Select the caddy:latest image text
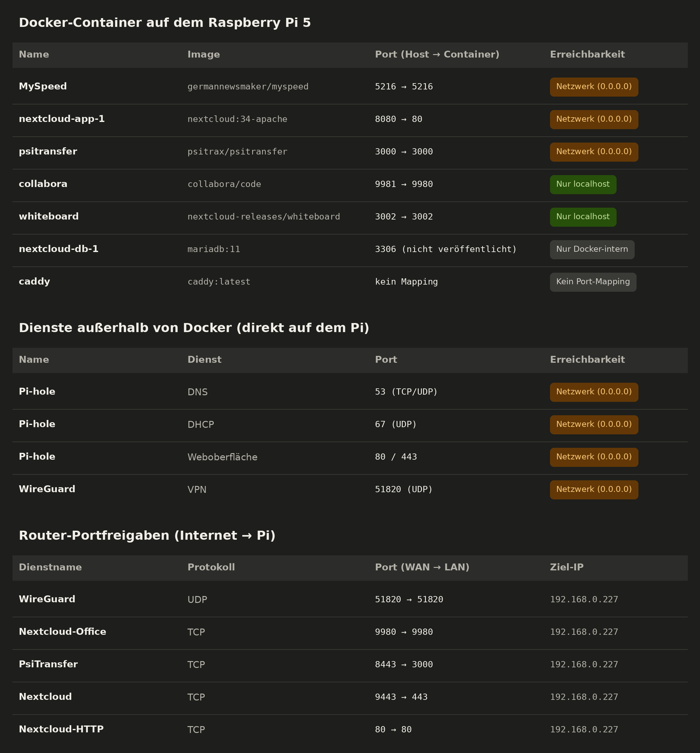The height and width of the screenshot is (753, 700). coord(219,282)
